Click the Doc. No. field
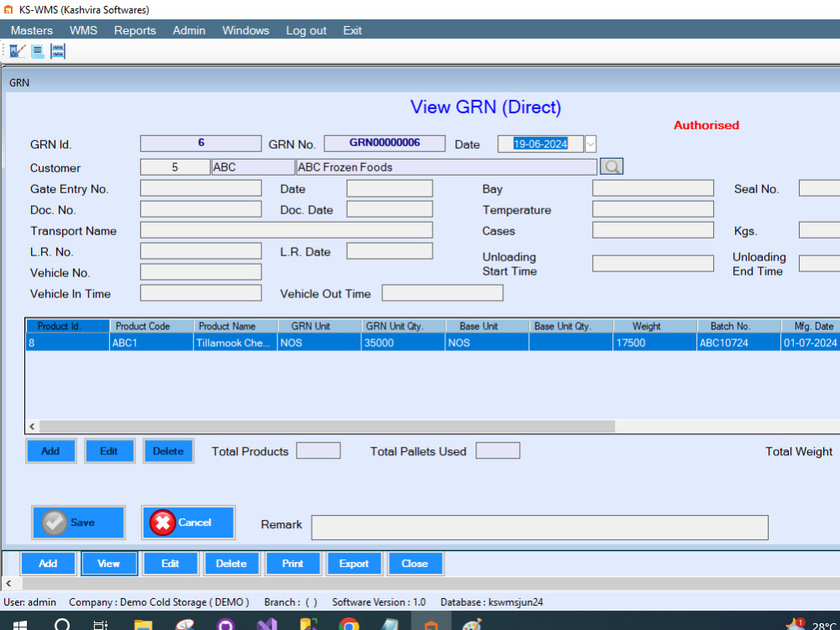Screen dimensions: 840x630 [x=201, y=209]
